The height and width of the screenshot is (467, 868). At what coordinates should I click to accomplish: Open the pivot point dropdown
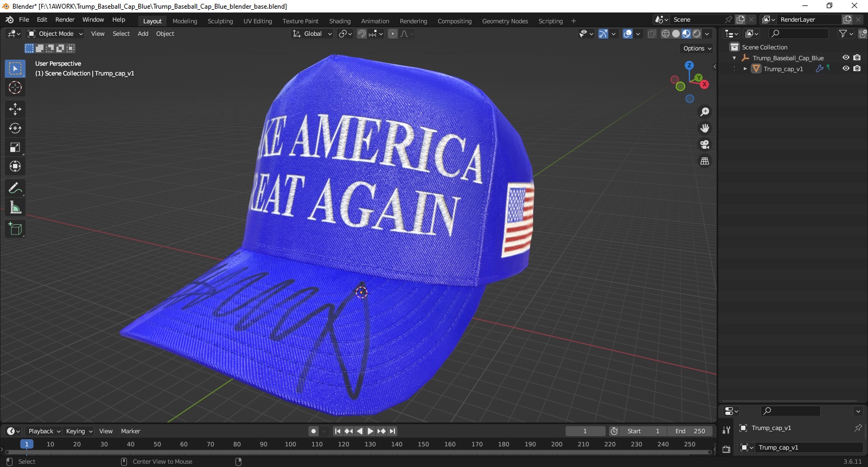[345, 34]
